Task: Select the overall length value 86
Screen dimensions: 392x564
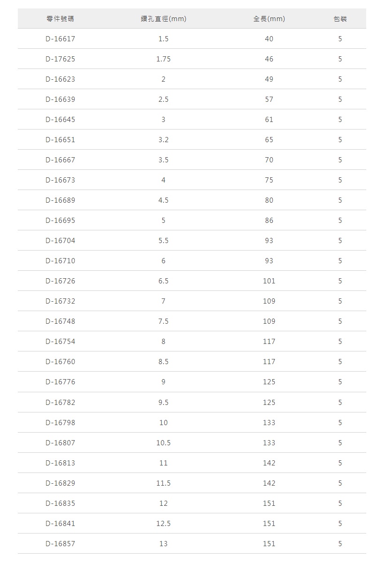Action: coord(269,221)
